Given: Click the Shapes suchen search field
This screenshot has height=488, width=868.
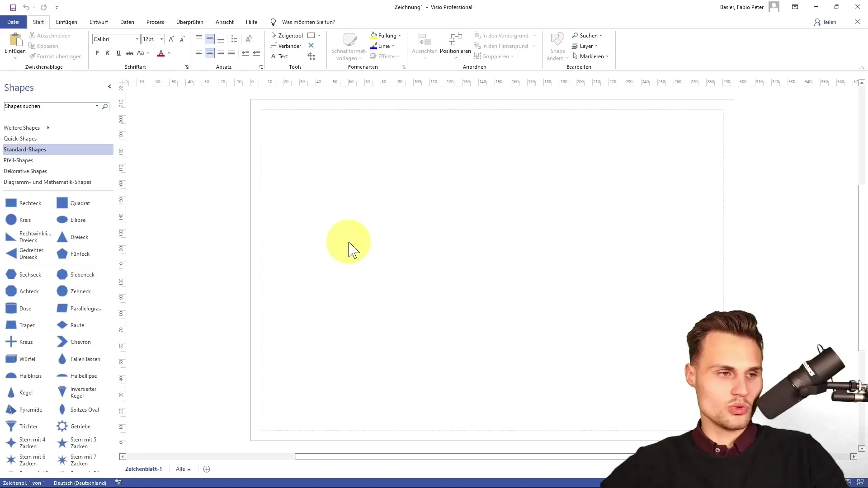Looking at the screenshot, I should 49,106.
